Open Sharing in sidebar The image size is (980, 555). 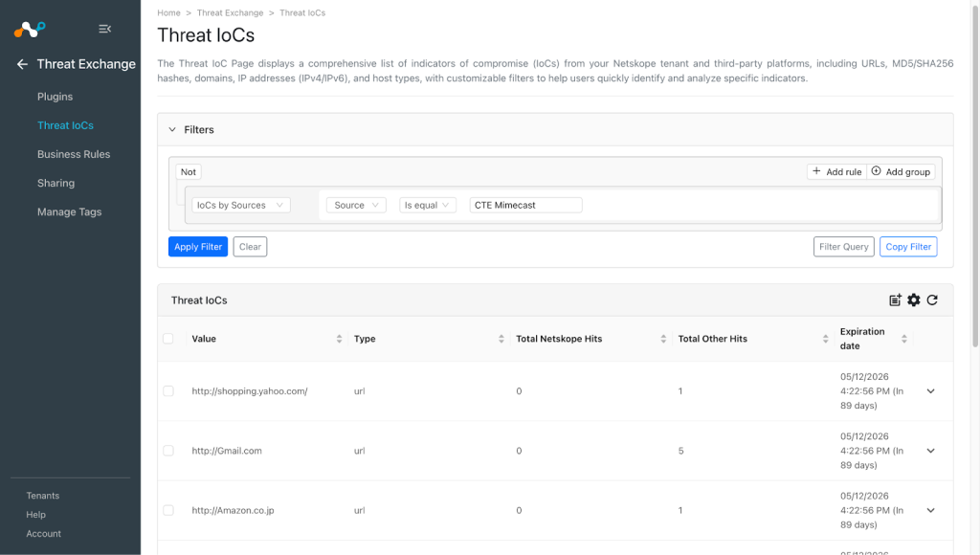tap(56, 183)
